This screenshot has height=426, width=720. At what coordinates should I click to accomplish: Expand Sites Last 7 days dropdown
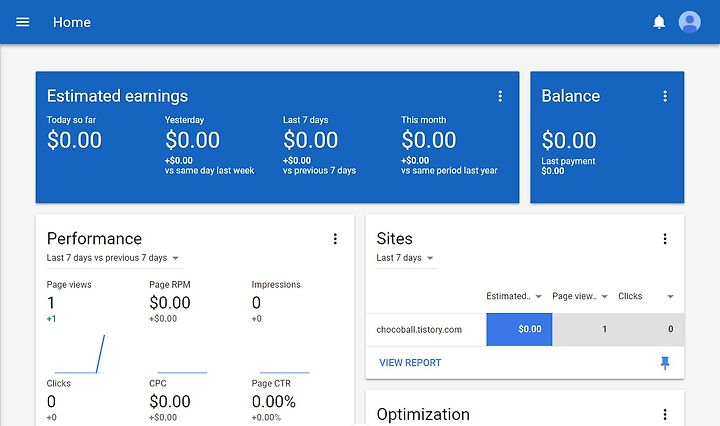(x=405, y=258)
